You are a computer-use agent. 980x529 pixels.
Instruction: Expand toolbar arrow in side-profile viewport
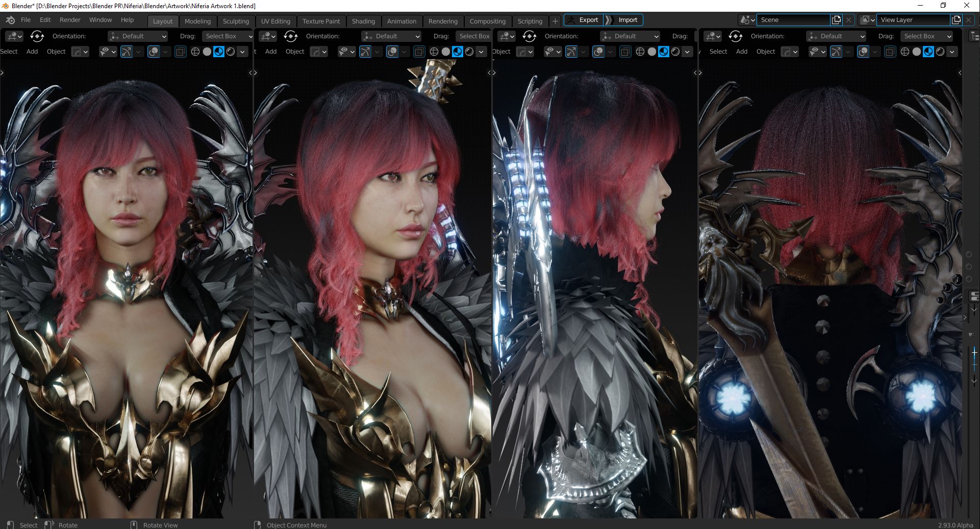tap(494, 73)
